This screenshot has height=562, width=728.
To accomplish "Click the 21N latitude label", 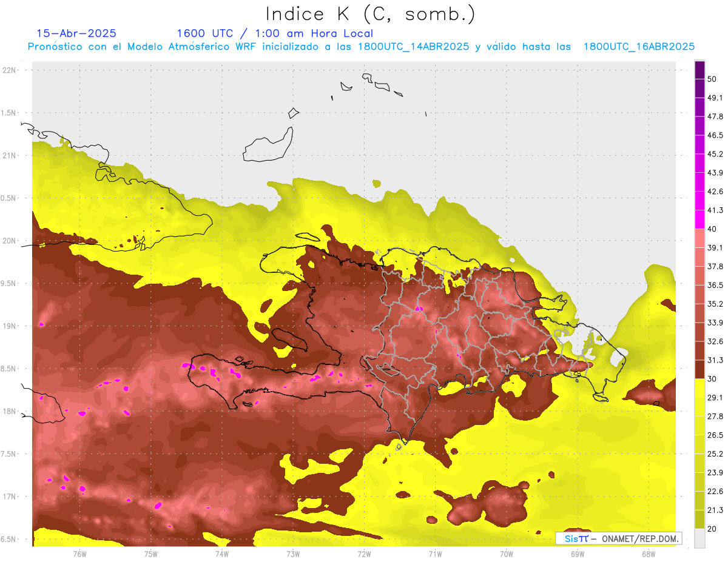I will click(x=9, y=155).
